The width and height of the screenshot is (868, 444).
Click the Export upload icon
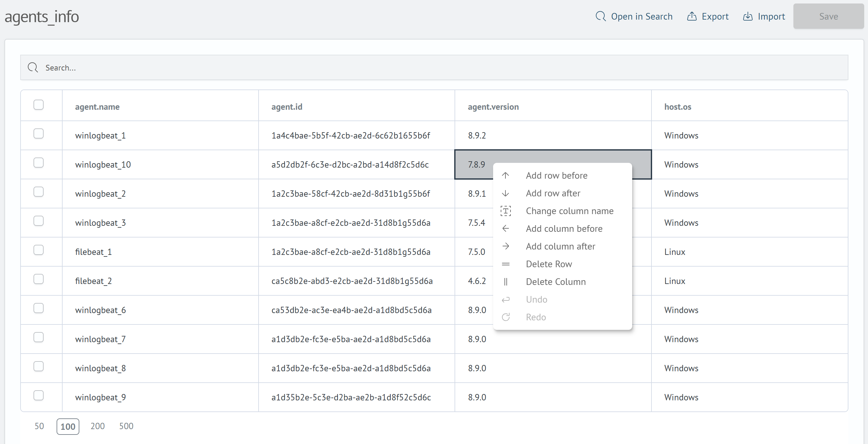pyautogui.click(x=691, y=16)
